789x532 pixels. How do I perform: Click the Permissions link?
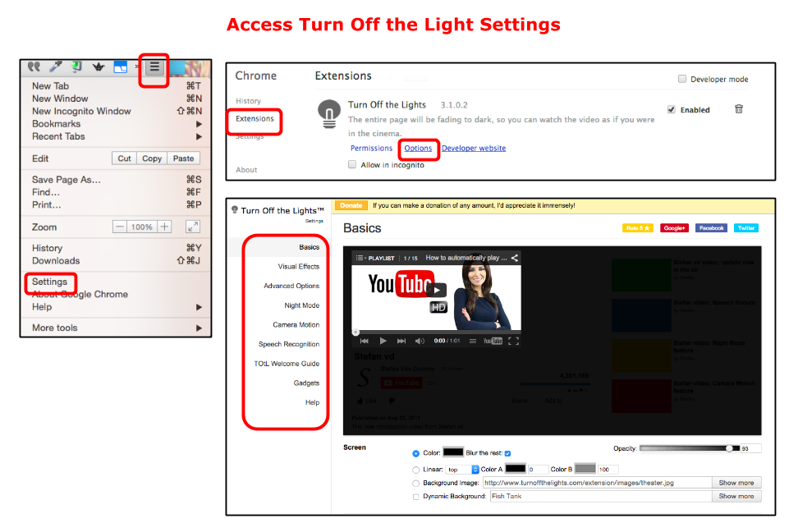pyautogui.click(x=371, y=149)
